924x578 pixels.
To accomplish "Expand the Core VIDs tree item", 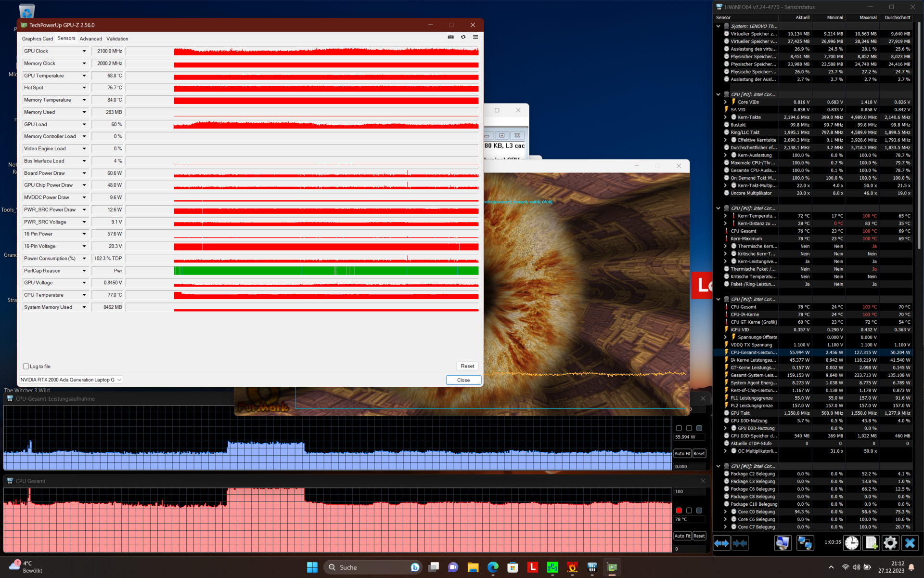I will pos(725,102).
